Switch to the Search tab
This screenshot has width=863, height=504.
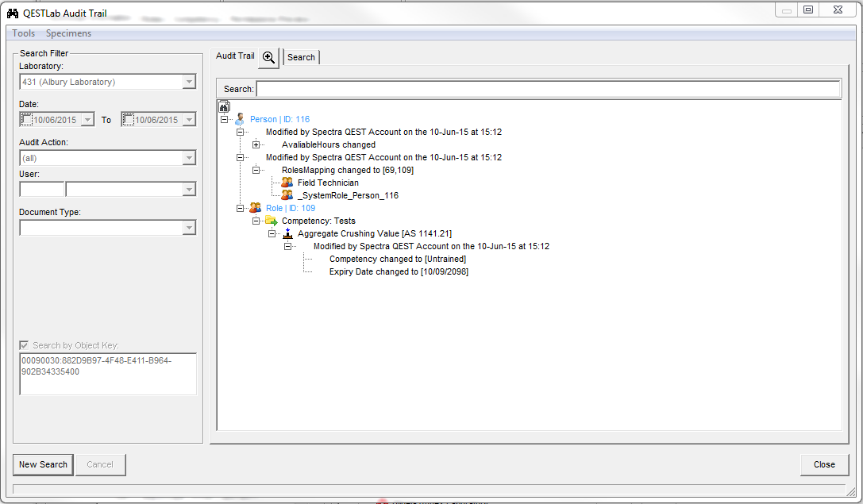pos(301,57)
